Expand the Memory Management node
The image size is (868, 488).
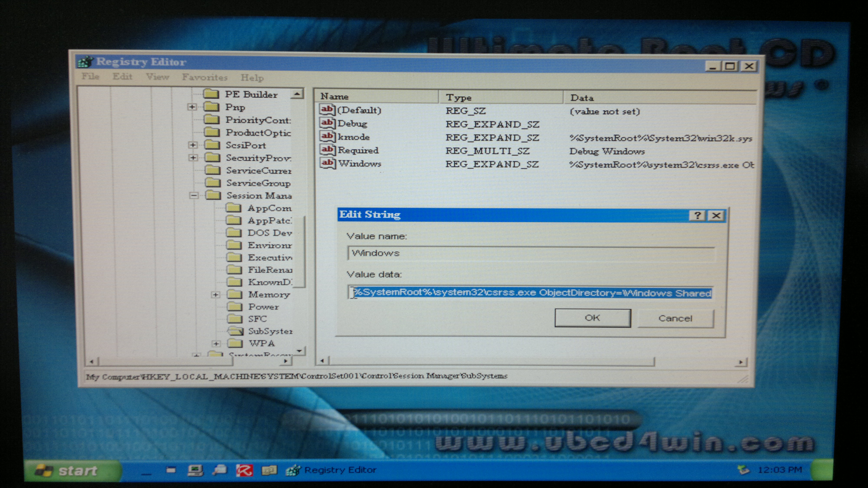click(x=216, y=295)
